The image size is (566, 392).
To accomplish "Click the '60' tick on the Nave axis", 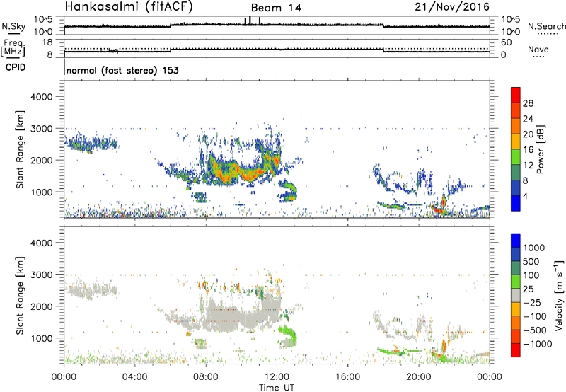I will (506, 42).
